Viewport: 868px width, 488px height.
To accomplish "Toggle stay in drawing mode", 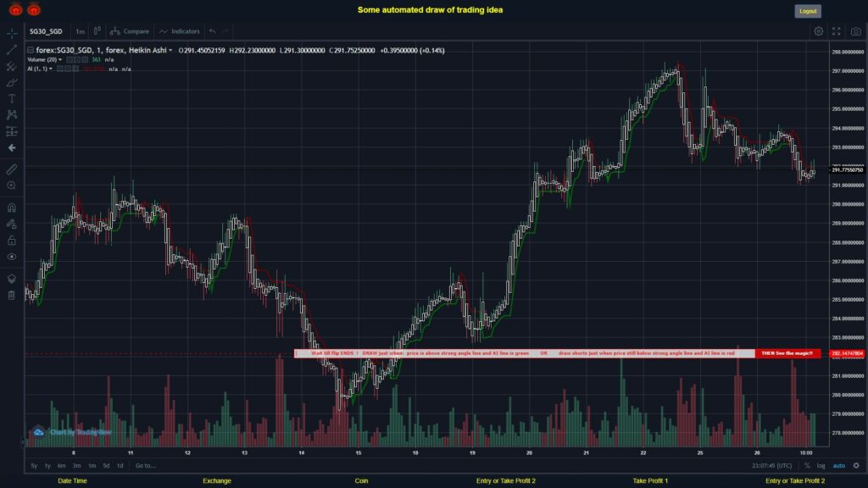I will click(12, 224).
